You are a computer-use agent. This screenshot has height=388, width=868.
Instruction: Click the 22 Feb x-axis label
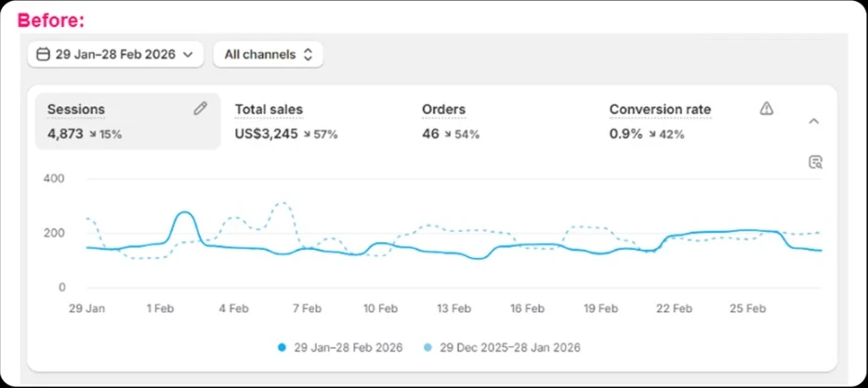coord(674,308)
